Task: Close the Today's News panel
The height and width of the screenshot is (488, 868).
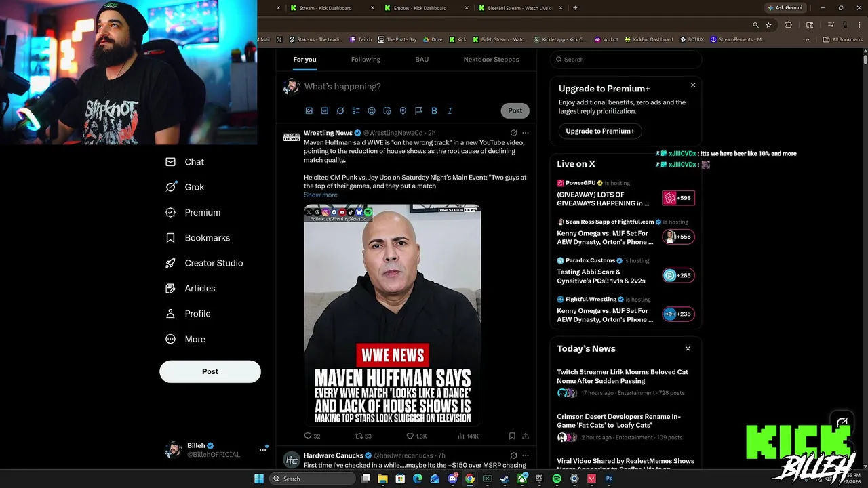Action: [688, 348]
